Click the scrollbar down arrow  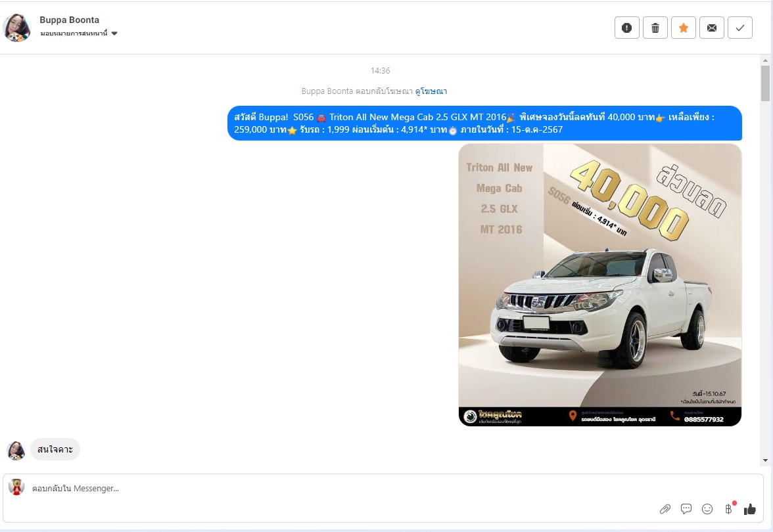(765, 460)
